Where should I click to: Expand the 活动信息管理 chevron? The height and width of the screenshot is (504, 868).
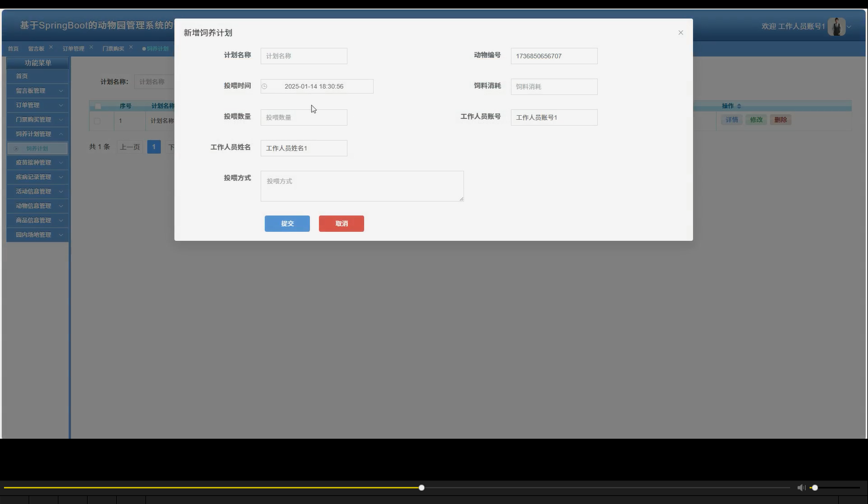pos(61,191)
